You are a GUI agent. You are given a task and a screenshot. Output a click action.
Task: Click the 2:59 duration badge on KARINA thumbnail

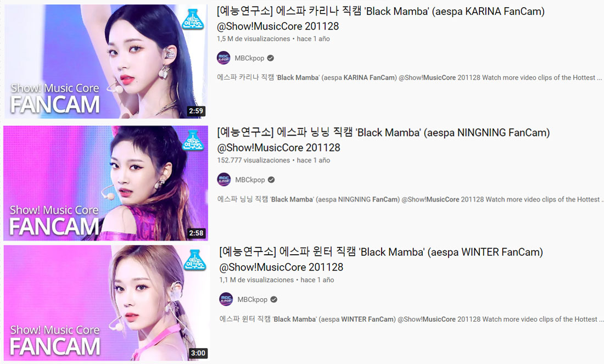[195, 111]
